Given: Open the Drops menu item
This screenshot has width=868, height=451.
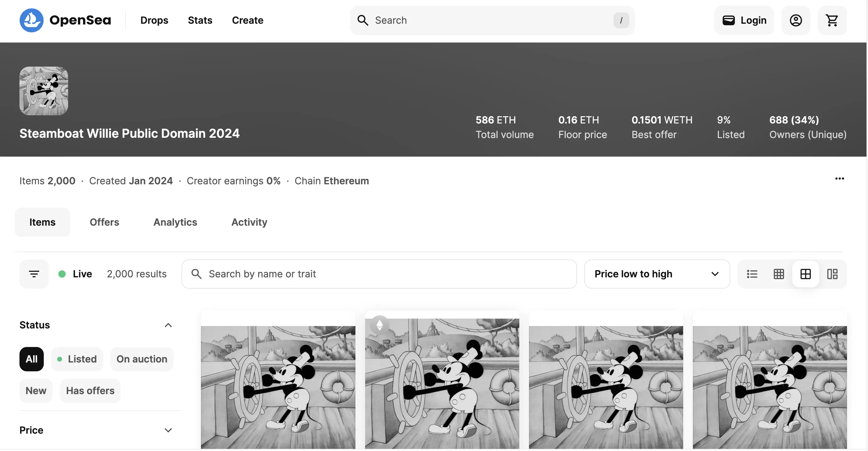Looking at the screenshot, I should point(154,20).
